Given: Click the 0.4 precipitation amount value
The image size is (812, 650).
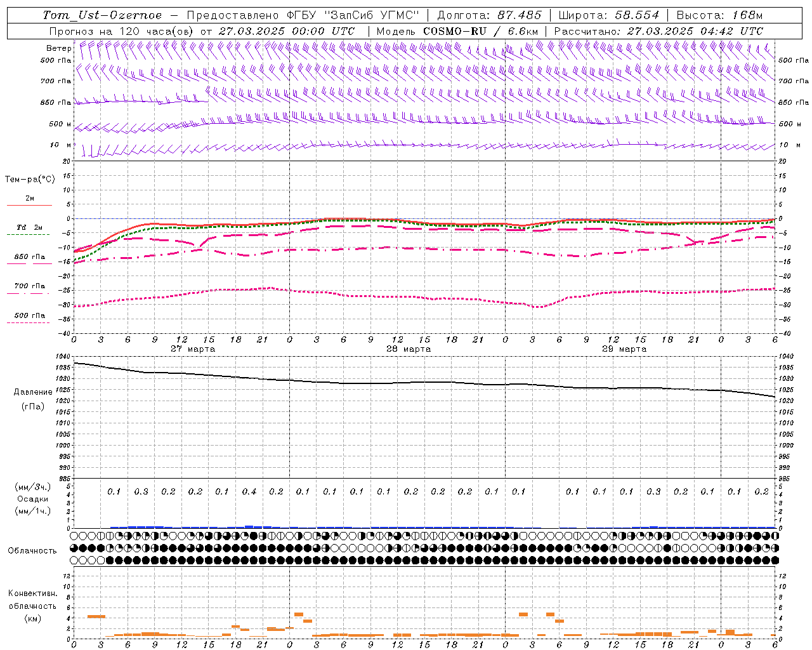Looking at the screenshot, I should point(249,491).
